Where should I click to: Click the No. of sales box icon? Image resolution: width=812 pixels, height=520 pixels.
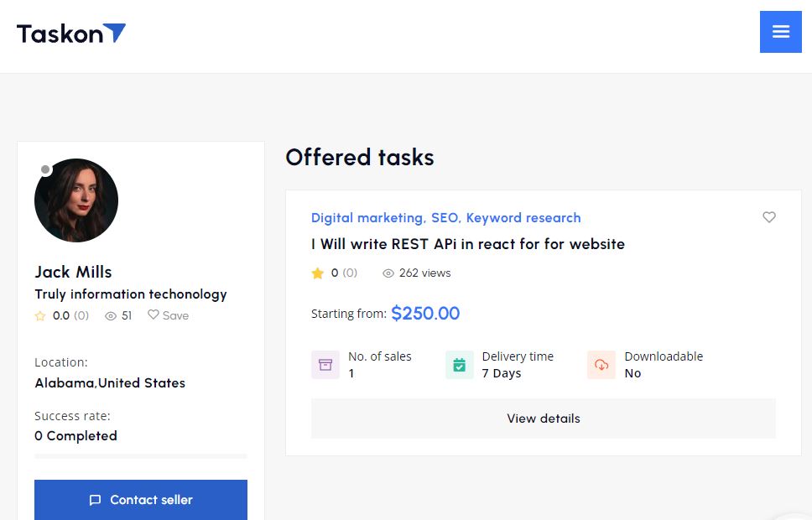(325, 365)
